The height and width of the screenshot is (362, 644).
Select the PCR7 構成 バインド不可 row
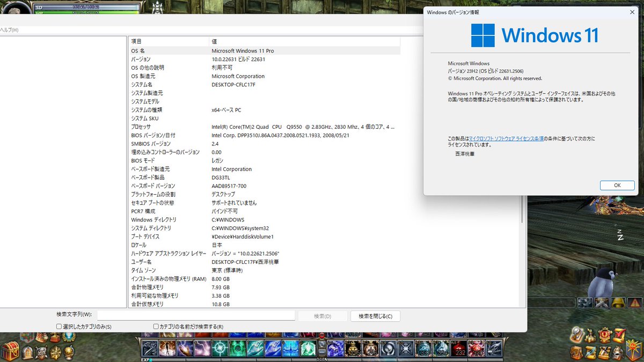point(264,211)
